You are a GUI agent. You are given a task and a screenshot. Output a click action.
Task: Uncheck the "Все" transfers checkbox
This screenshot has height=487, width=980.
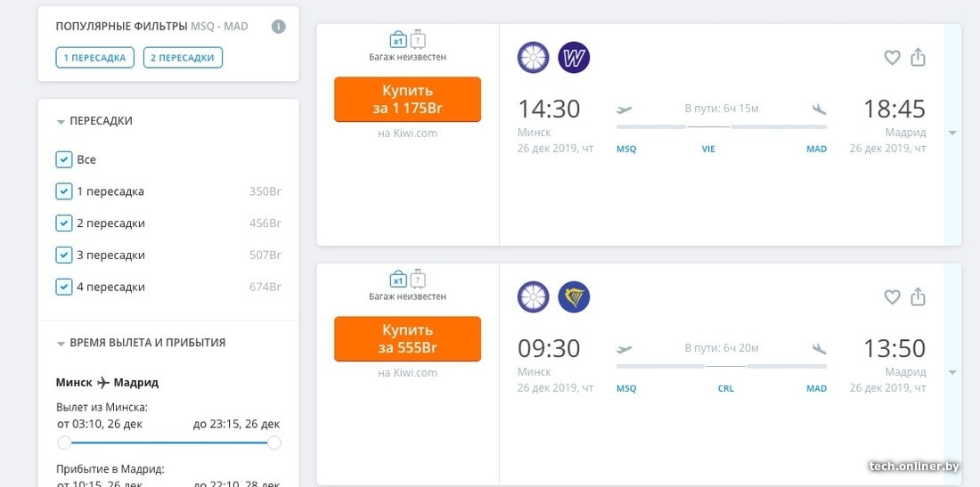(x=64, y=159)
